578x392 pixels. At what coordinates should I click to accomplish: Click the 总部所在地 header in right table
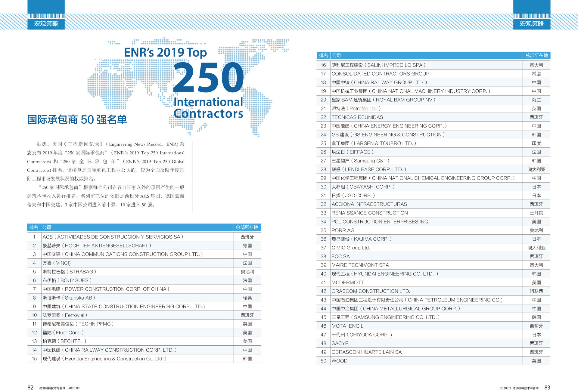(536, 55)
